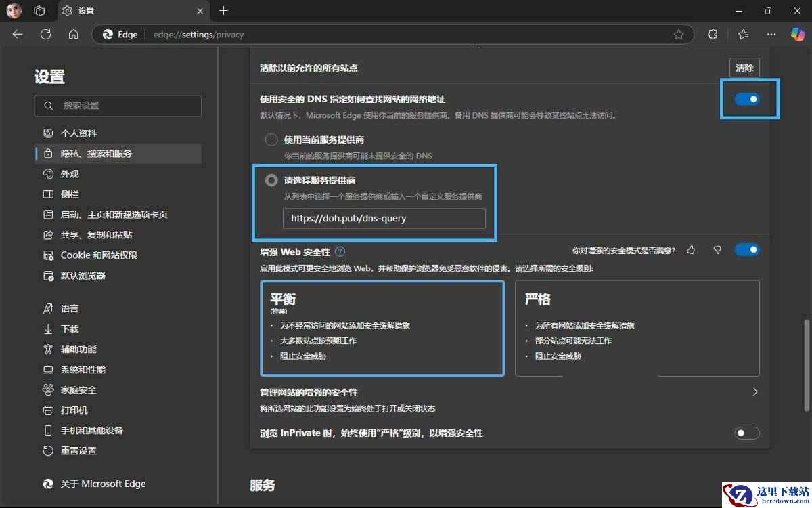The height and width of the screenshot is (508, 812).
Task: Toggle the 增强 Web 安全性 switch
Action: click(747, 250)
